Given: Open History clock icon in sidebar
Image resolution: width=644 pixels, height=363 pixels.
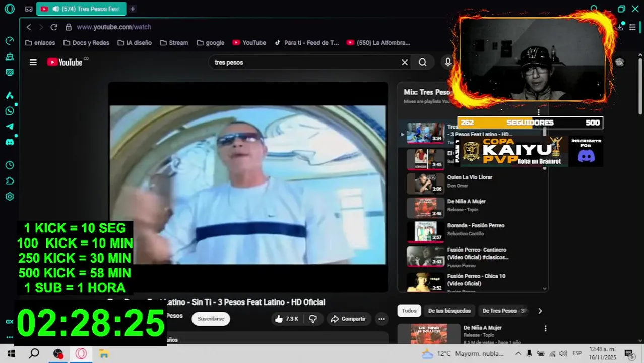Looking at the screenshot, I should tap(10, 165).
